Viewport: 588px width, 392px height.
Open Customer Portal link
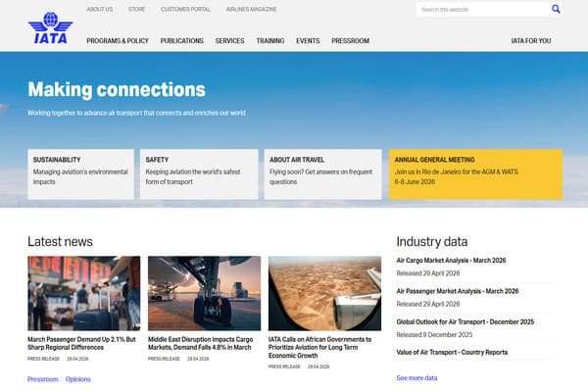(x=185, y=9)
